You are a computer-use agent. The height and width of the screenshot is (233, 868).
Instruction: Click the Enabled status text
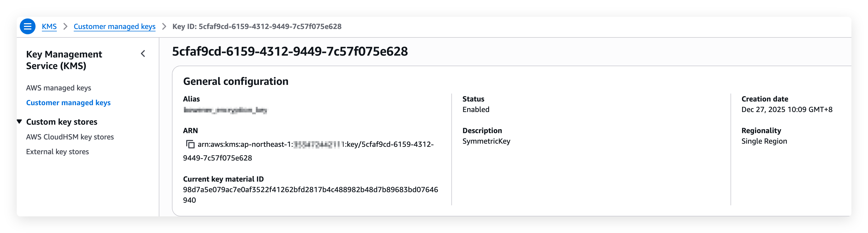476,109
